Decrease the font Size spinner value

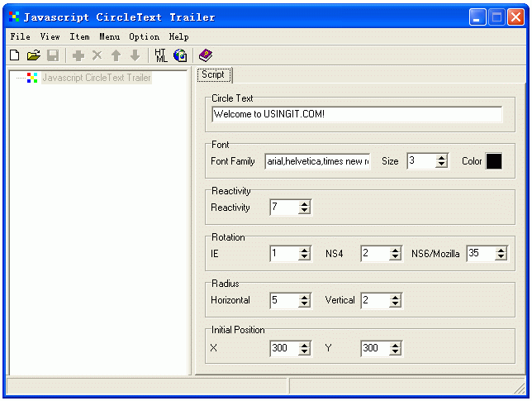[441, 165]
